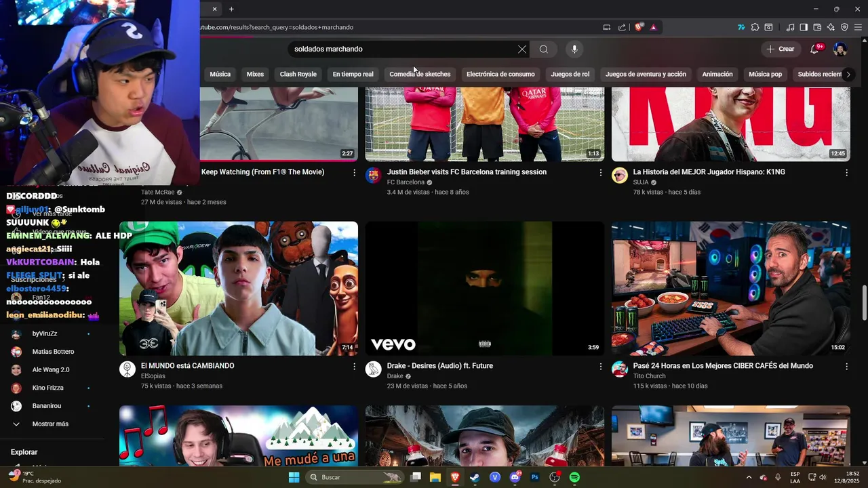
Task: Open Brave Wallet icon
Action: [817, 27]
